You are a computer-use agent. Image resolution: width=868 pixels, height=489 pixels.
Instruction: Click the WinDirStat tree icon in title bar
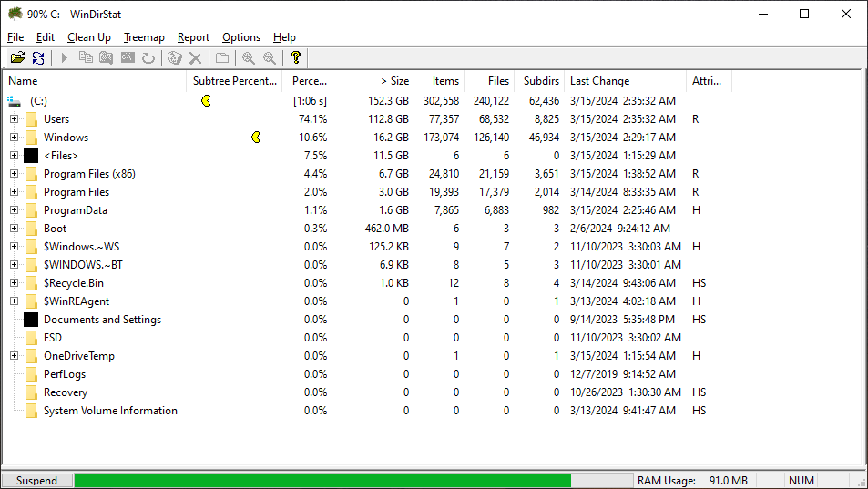(x=15, y=14)
